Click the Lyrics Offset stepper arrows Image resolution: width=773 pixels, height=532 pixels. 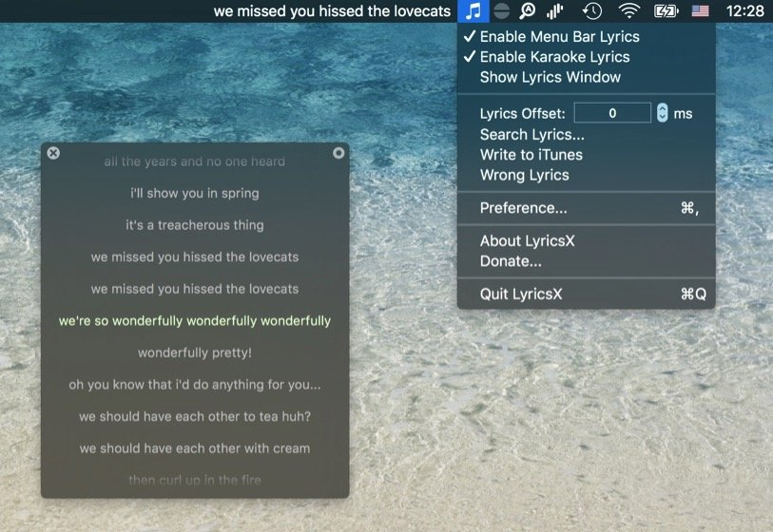662,113
